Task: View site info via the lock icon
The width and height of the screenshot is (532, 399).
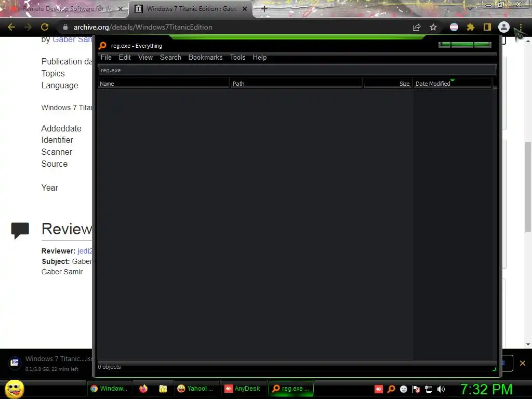Action: point(65,27)
